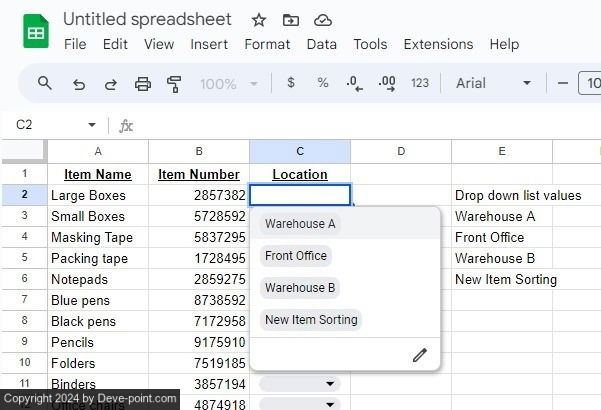Apply currency format with dollar button
601x410 pixels.
coord(291,84)
